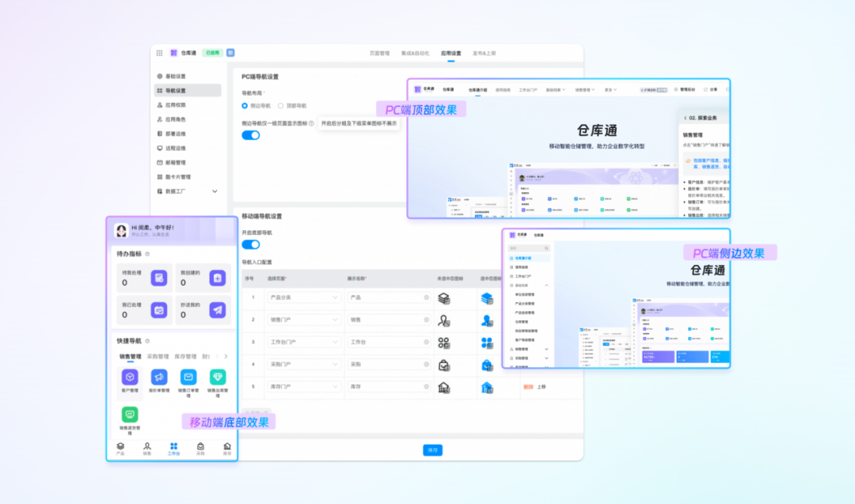
Task: Open the 销售订单管理 envelope icon
Action: [188, 377]
